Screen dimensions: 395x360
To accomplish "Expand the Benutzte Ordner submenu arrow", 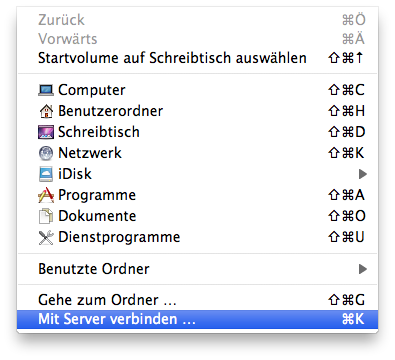I will pos(363,269).
